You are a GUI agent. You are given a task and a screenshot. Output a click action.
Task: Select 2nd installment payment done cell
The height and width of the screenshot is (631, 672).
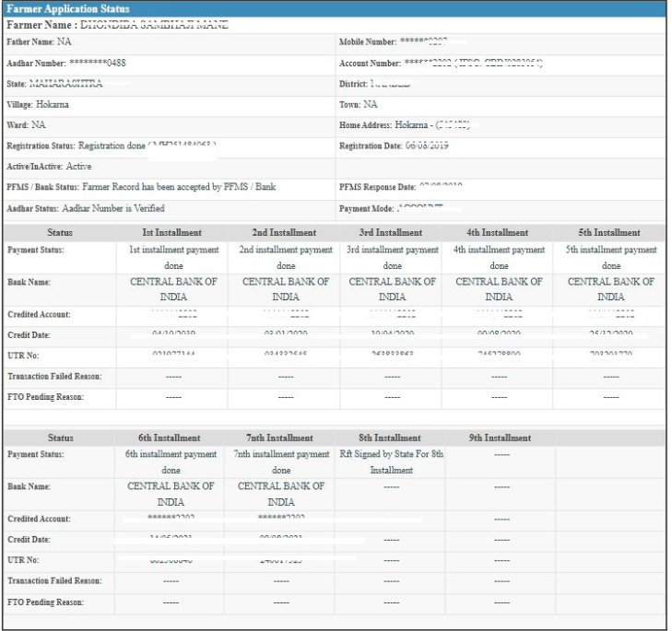286,257
